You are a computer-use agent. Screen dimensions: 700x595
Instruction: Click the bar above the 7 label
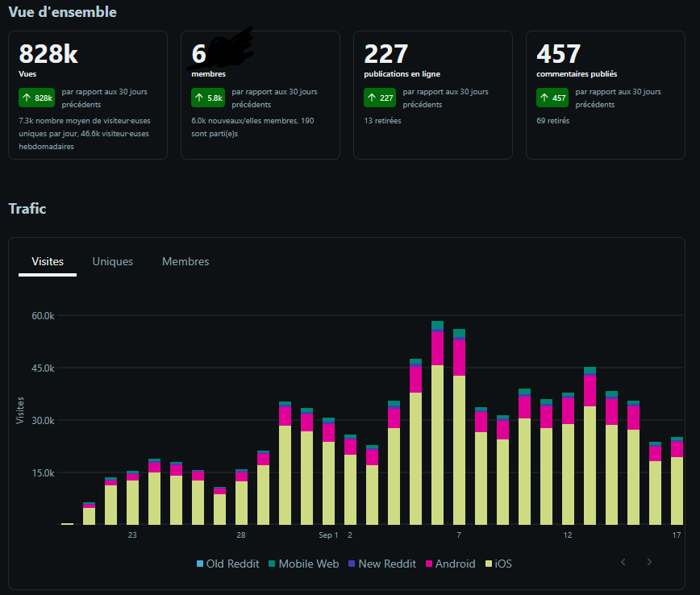tap(460, 426)
